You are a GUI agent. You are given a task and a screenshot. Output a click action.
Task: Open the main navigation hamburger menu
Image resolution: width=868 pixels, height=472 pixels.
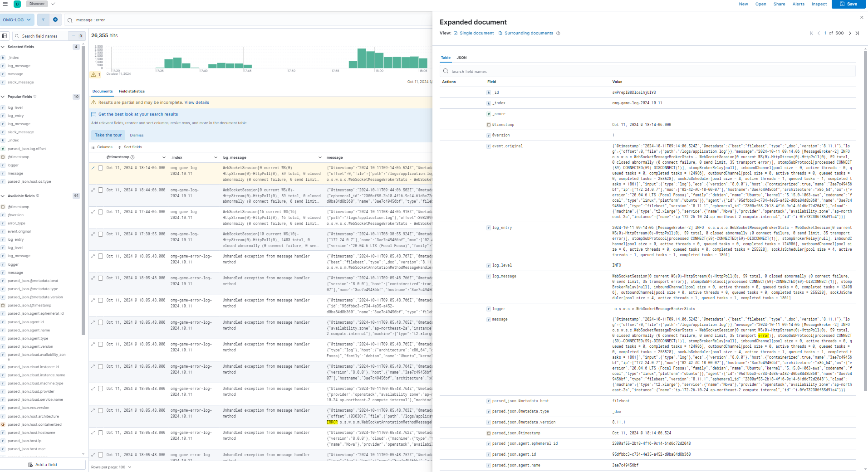pyautogui.click(x=5, y=4)
